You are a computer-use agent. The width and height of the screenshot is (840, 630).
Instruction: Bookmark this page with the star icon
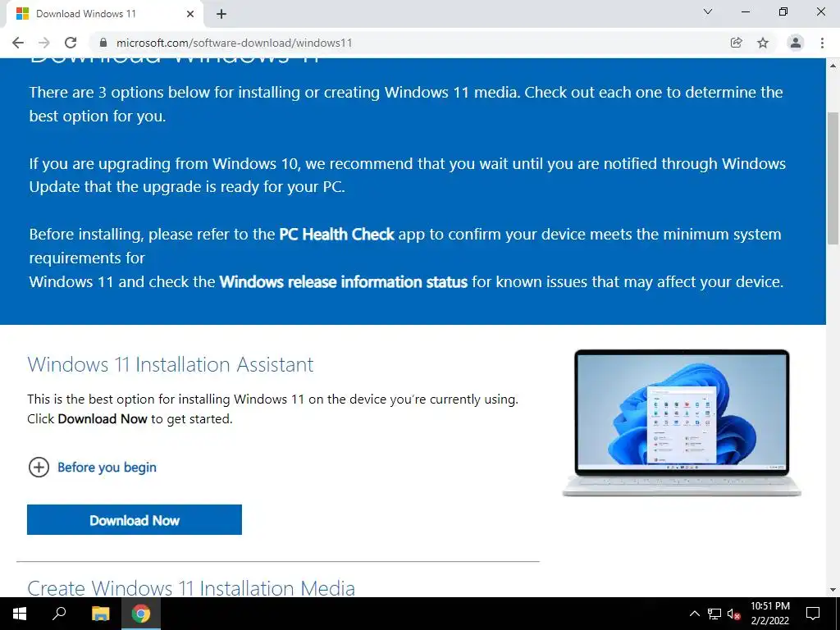(x=763, y=43)
